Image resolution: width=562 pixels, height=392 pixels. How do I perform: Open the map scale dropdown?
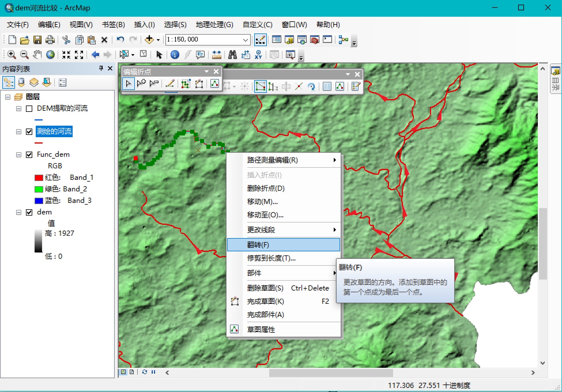245,39
